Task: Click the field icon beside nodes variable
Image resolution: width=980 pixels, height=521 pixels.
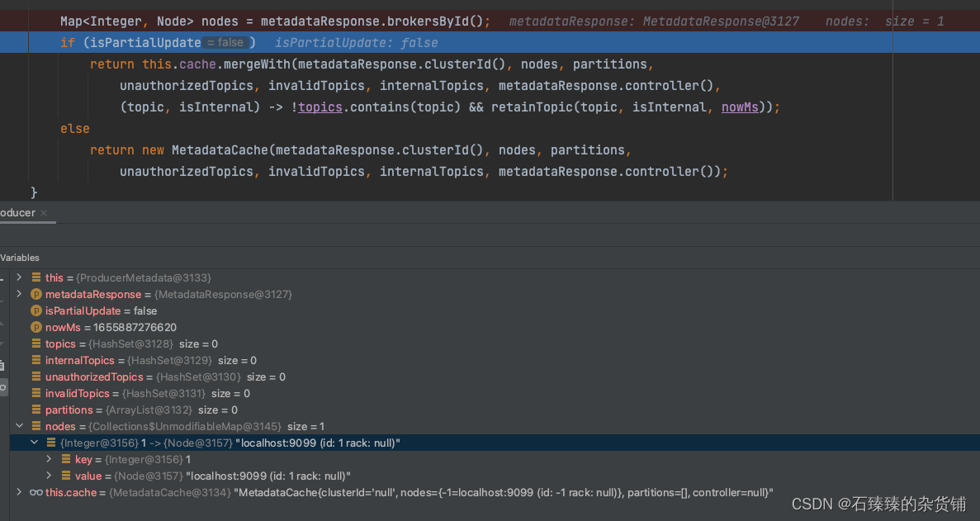Action: (x=36, y=426)
